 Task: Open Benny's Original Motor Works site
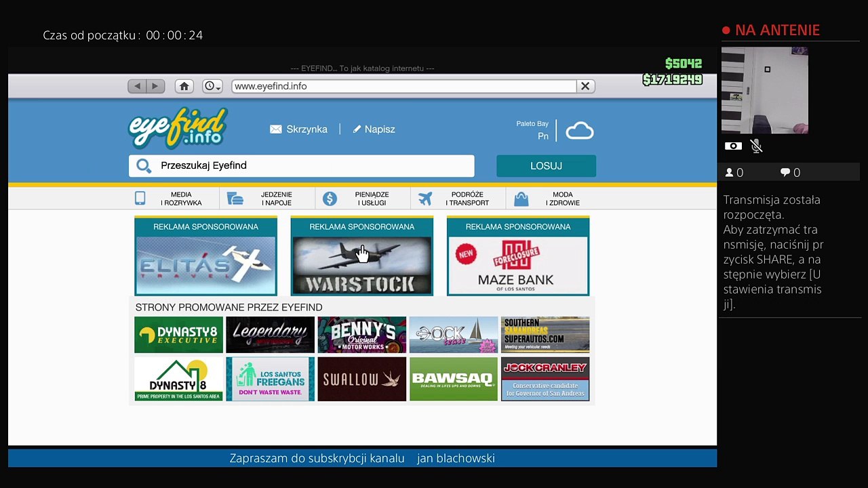pyautogui.click(x=362, y=335)
